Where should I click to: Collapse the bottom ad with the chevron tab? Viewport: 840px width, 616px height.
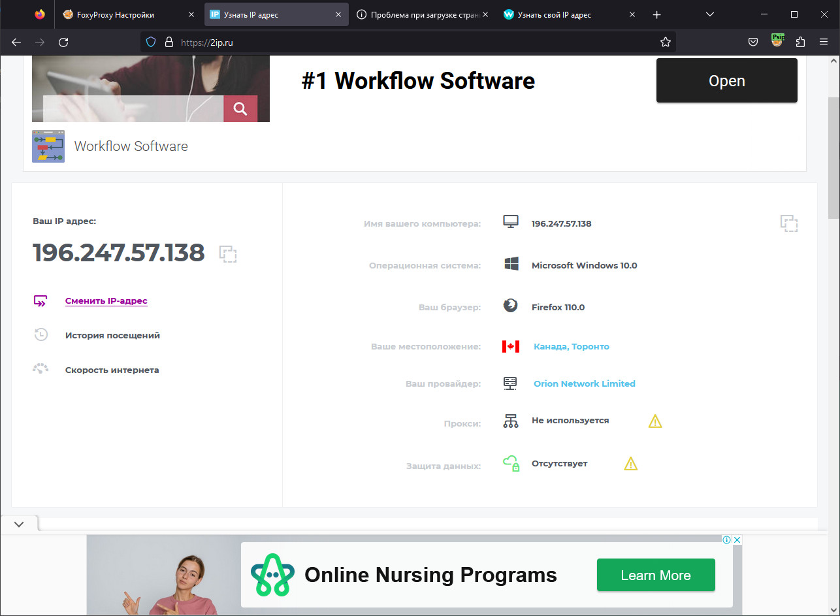pyautogui.click(x=19, y=524)
